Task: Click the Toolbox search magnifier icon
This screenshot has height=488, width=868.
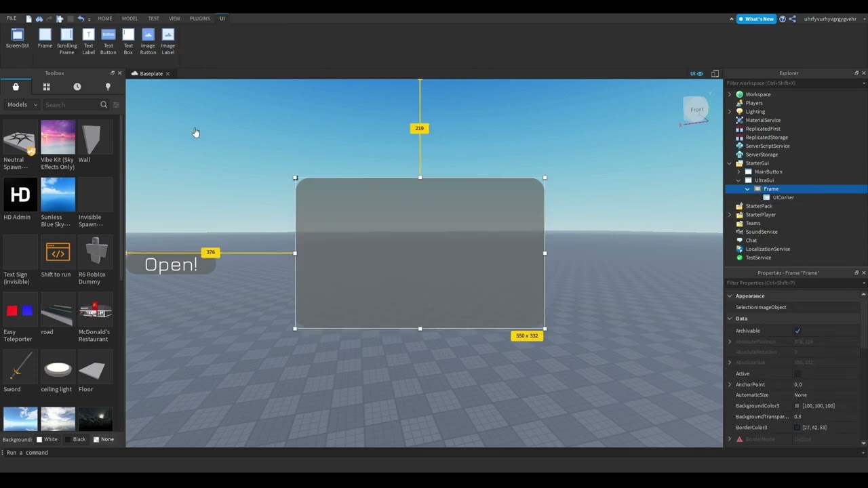Action: tap(104, 105)
